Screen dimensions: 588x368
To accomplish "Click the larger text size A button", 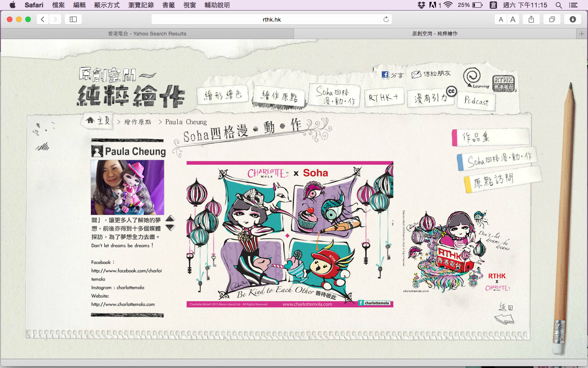I will click(x=513, y=19).
